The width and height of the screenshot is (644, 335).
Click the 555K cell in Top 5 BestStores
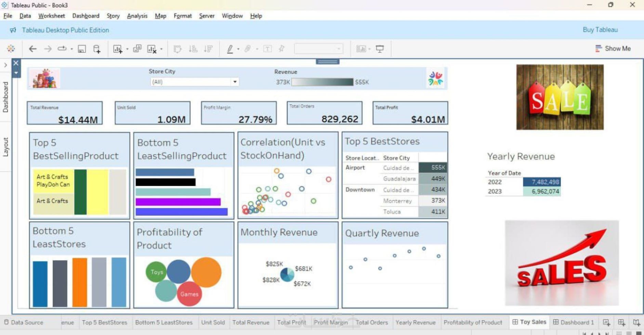[x=433, y=167]
